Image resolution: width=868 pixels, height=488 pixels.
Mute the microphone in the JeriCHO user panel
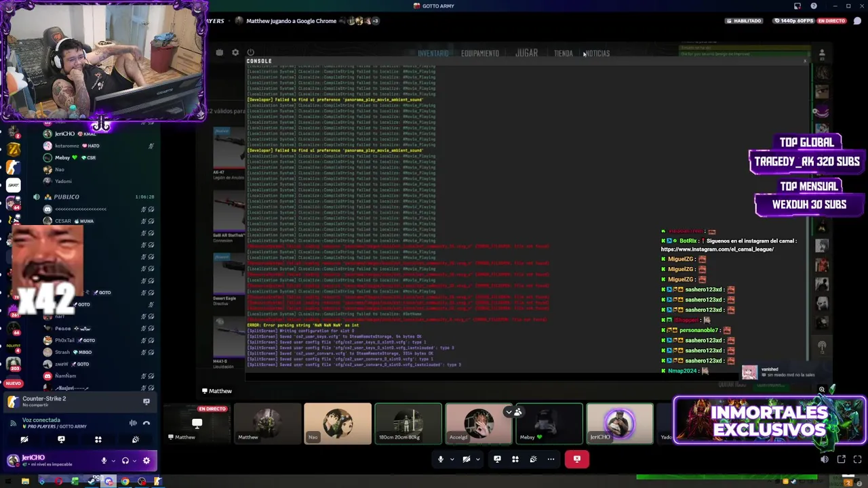point(104,461)
